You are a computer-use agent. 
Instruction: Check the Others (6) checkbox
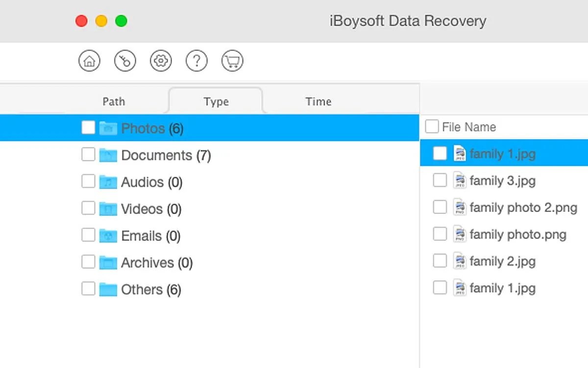pyautogui.click(x=88, y=289)
